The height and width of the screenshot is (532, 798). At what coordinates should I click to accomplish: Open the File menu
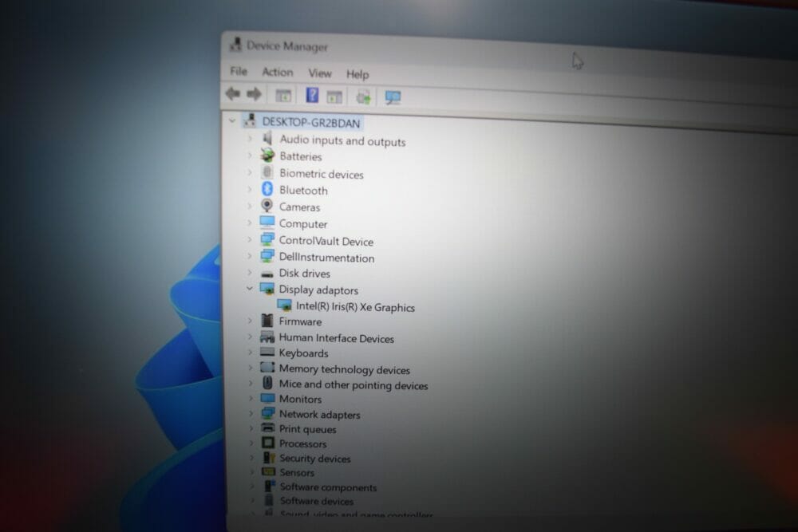[238, 71]
